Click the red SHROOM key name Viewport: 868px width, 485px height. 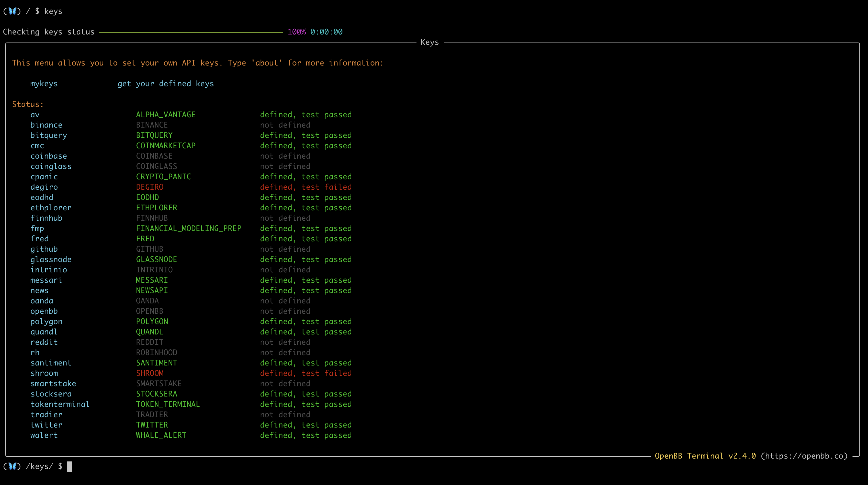click(x=150, y=373)
